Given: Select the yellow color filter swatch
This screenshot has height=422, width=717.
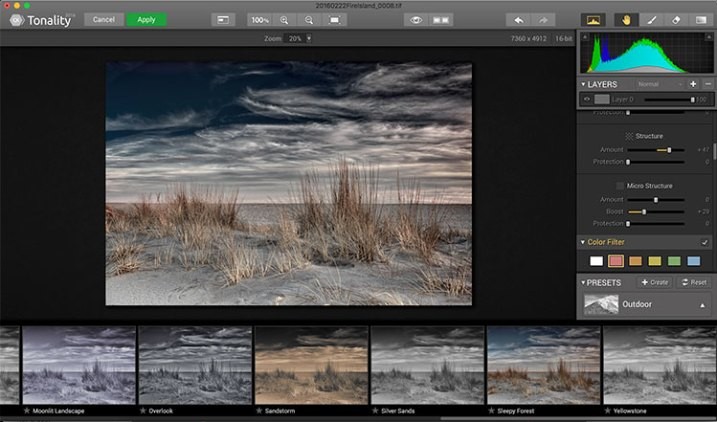Looking at the screenshot, I should (x=655, y=261).
